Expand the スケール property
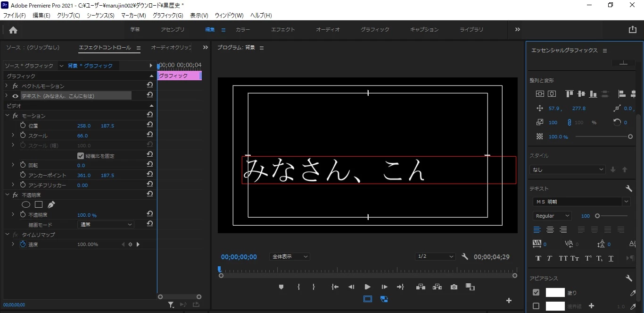The image size is (644, 313). 13,135
